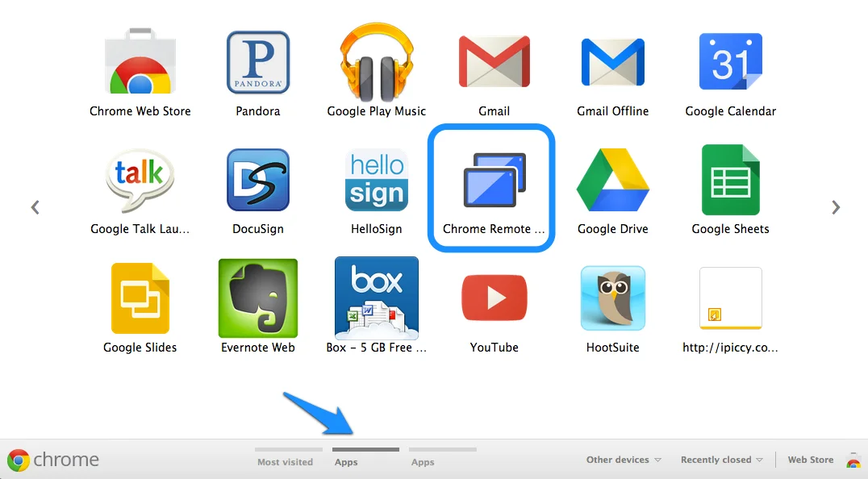Launch the Google Drive app

click(x=613, y=180)
